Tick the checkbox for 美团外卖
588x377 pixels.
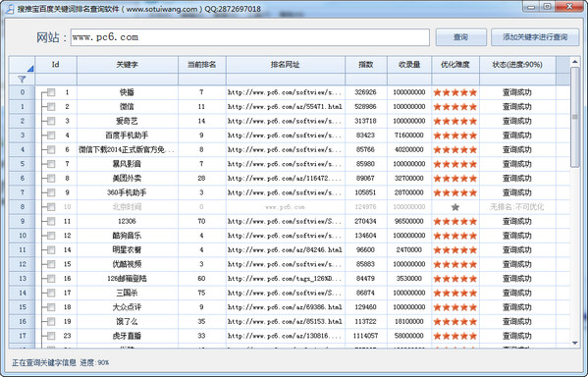coord(51,178)
